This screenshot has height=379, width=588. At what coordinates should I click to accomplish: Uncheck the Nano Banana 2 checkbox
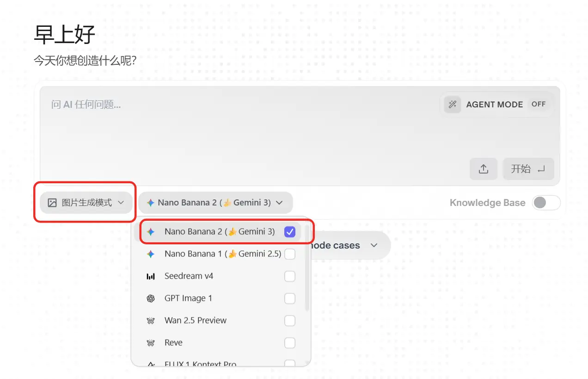[290, 232]
